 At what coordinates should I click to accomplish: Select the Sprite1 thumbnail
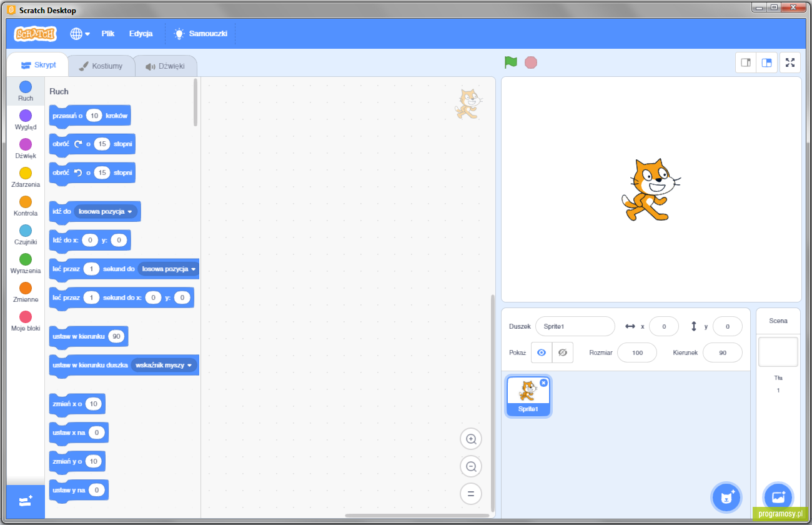click(x=528, y=396)
